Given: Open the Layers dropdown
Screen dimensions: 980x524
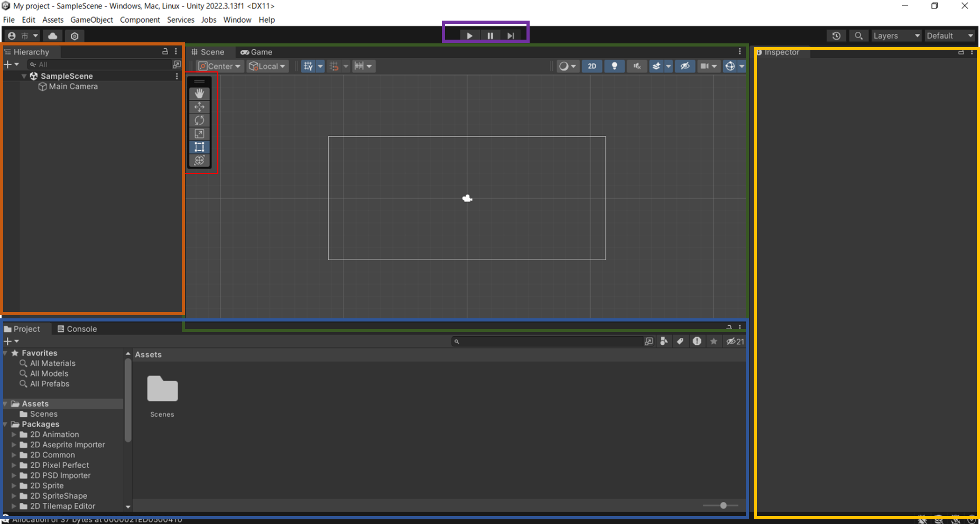Looking at the screenshot, I should (x=896, y=36).
